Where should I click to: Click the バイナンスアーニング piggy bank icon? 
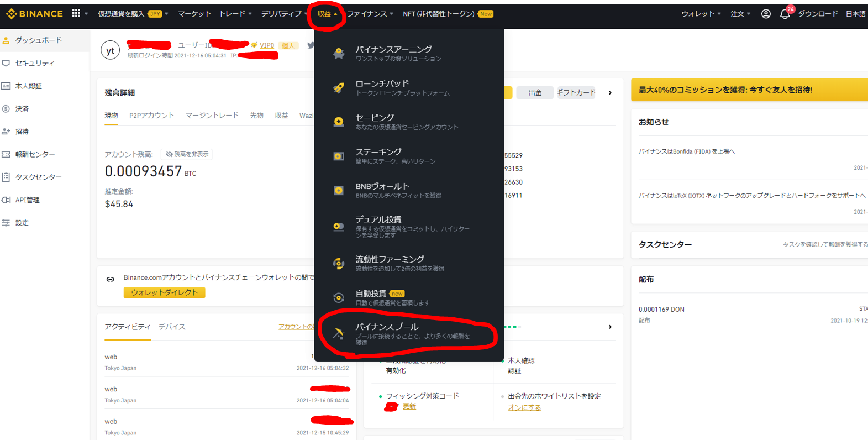click(x=339, y=54)
